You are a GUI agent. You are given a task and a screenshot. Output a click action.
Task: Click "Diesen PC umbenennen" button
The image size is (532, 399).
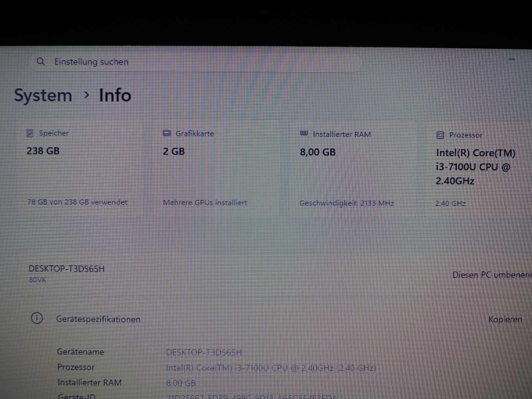pos(492,275)
